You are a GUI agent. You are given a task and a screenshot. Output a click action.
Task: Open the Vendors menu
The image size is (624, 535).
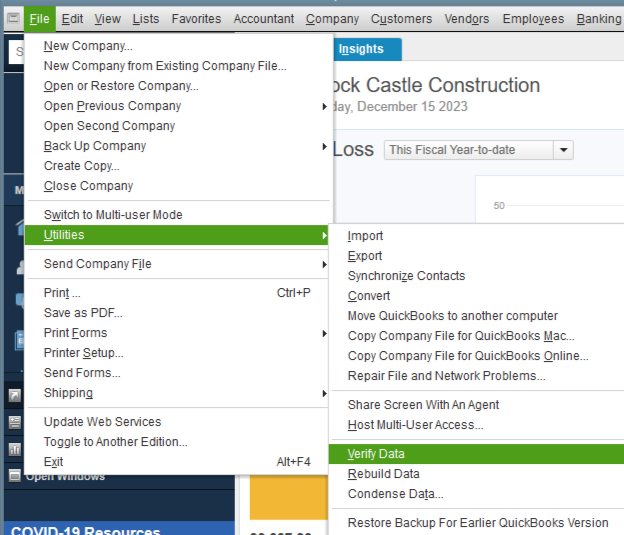pos(468,19)
